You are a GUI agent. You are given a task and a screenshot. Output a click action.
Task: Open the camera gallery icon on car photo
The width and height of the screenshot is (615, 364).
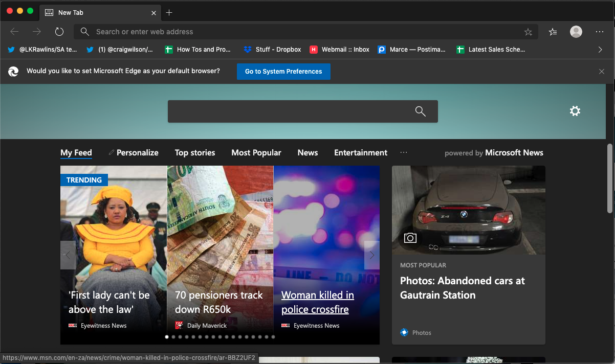[410, 238]
